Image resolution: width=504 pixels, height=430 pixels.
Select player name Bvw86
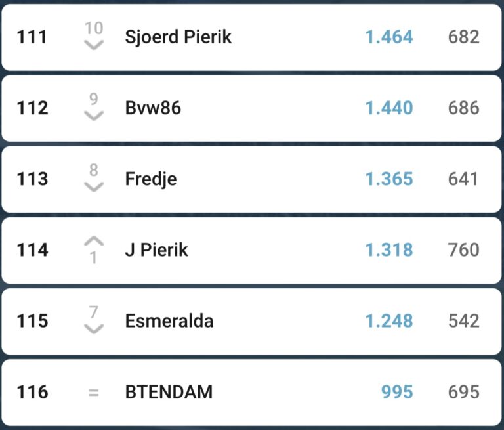coord(153,108)
